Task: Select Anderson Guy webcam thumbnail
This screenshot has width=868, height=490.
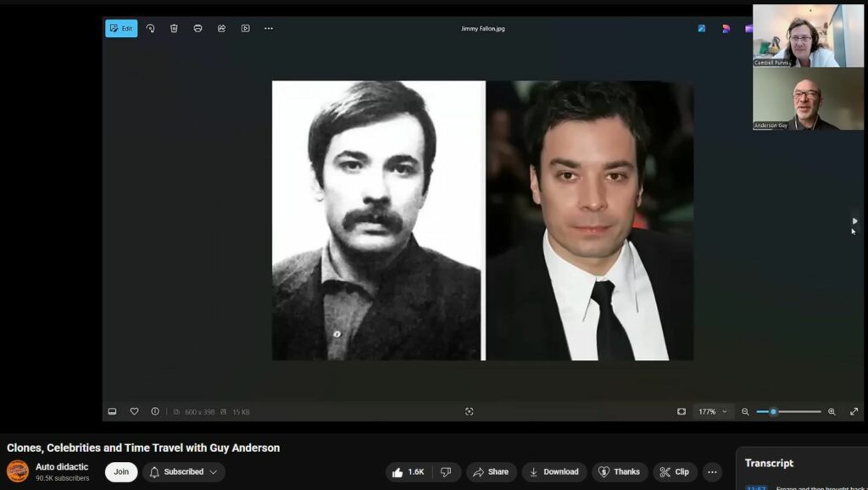Action: tap(808, 99)
